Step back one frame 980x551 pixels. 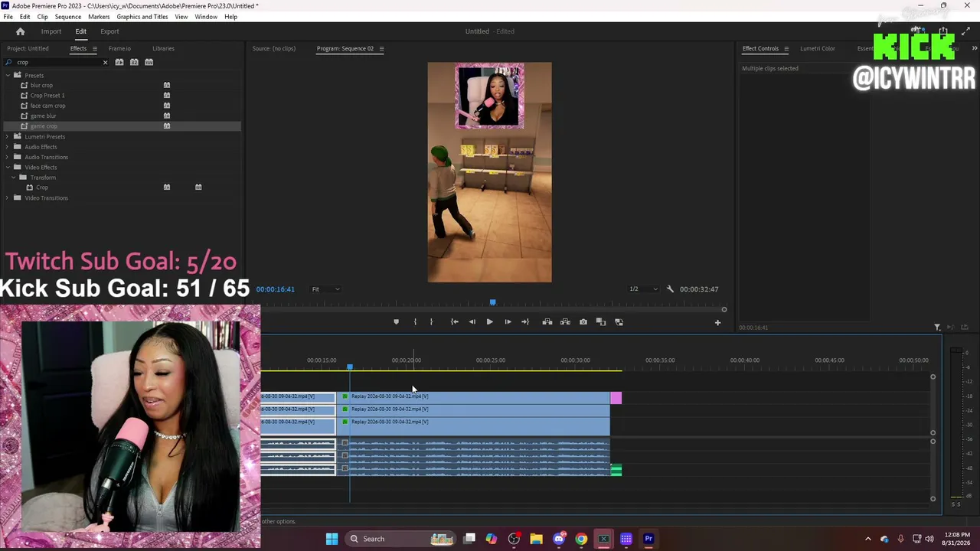coord(472,322)
